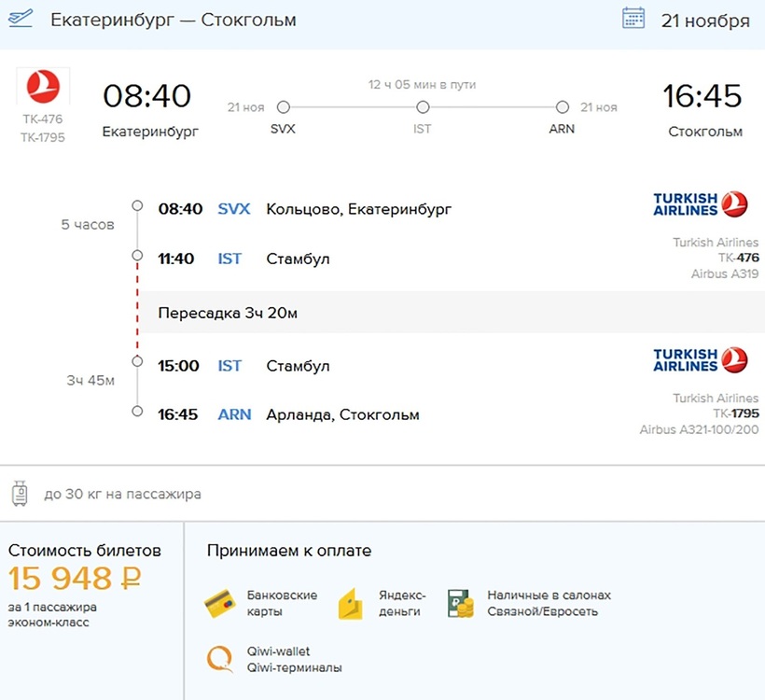This screenshot has width=765, height=700.
Task: Click the SVX point on the route timeline
Action: click(x=283, y=107)
